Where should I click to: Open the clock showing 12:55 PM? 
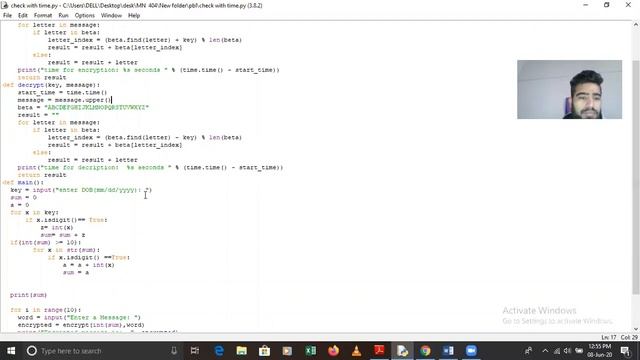(x=600, y=351)
